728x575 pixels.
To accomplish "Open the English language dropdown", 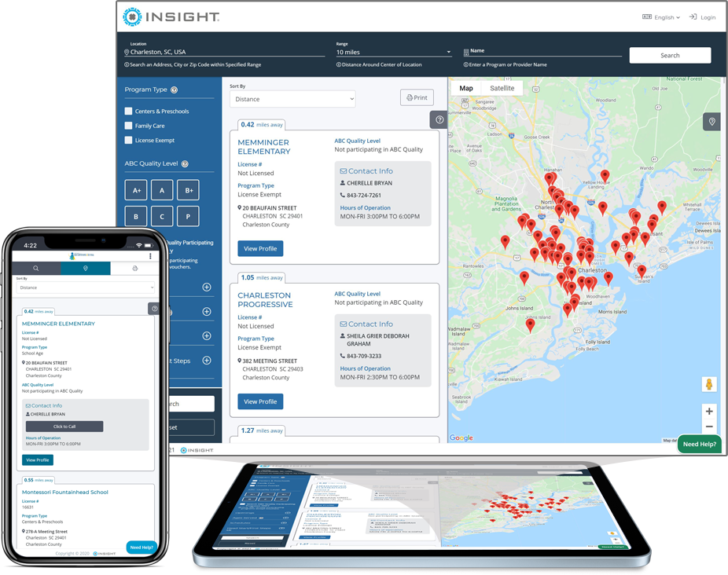I will [x=661, y=17].
